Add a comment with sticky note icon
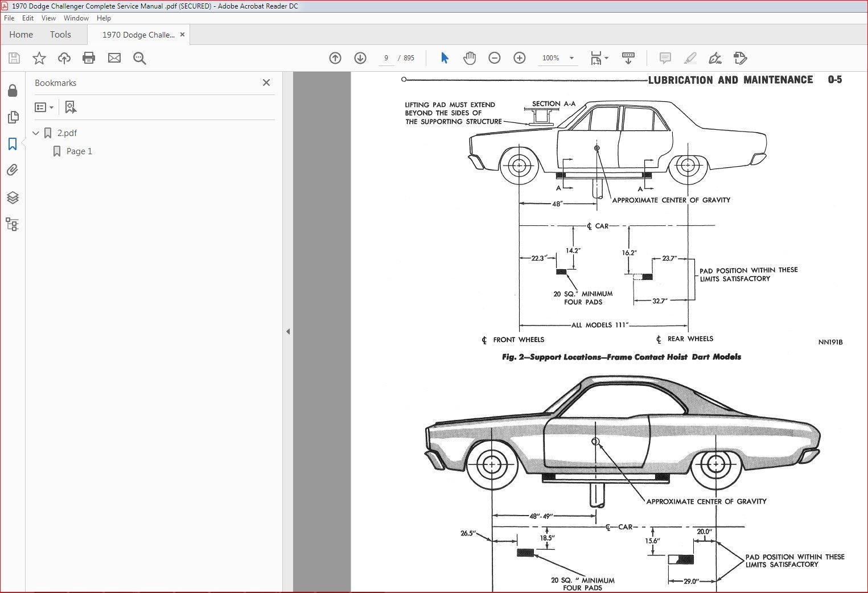Screen dimensions: 868x593 coord(665,58)
